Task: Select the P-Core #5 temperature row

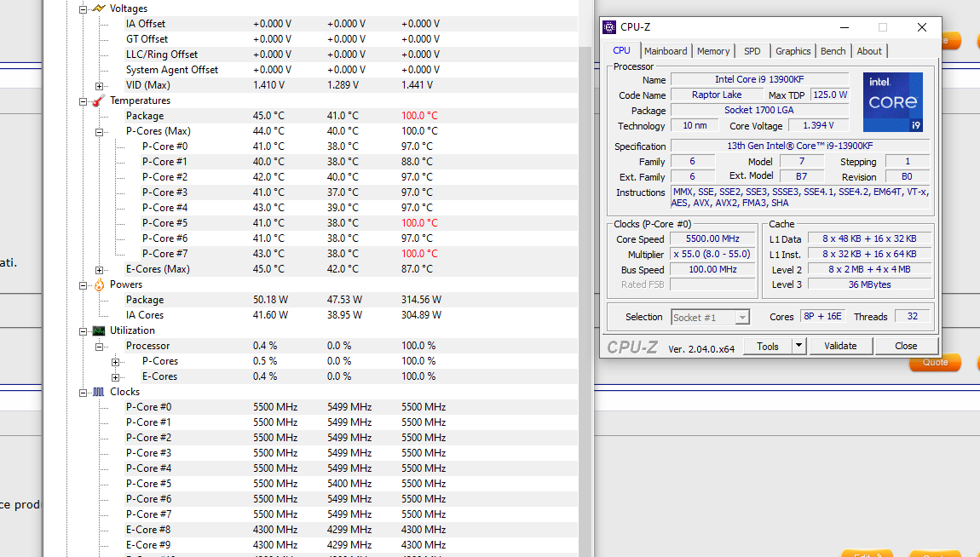Action: 351,223
